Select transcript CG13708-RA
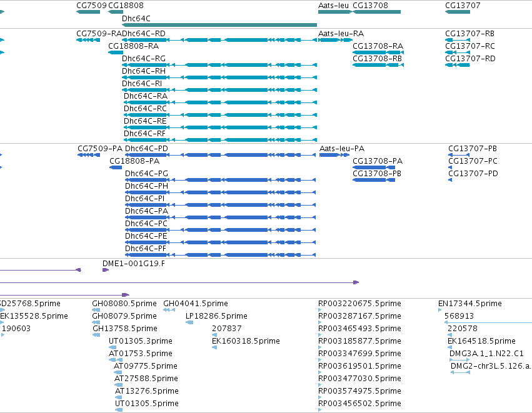 click(378, 46)
